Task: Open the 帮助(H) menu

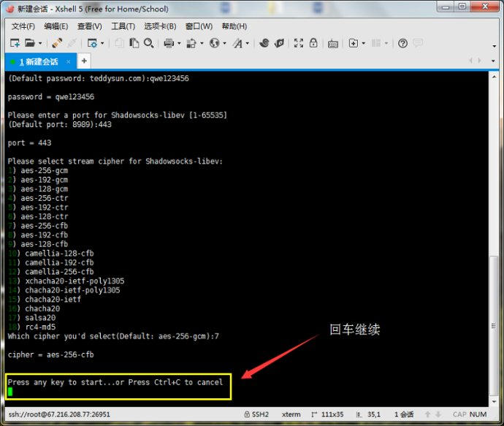Action: coord(234,26)
